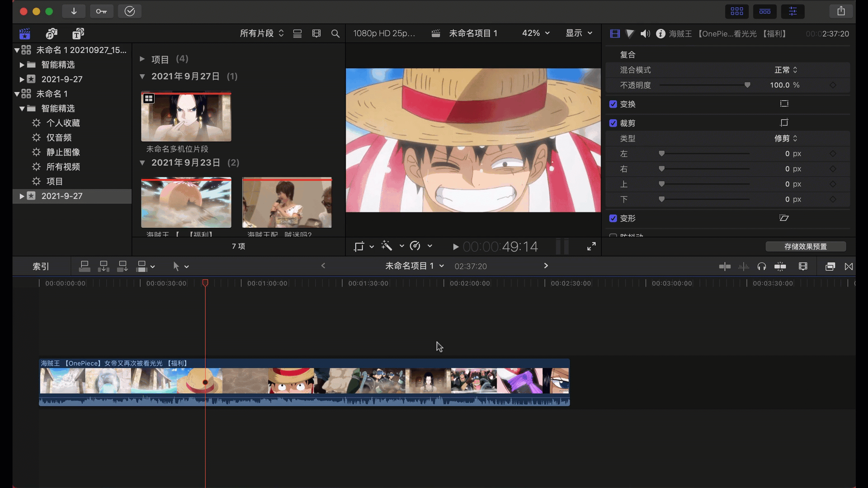The width and height of the screenshot is (868, 488).
Task: Open the 混合模式 正常 dropdown
Action: coord(786,70)
